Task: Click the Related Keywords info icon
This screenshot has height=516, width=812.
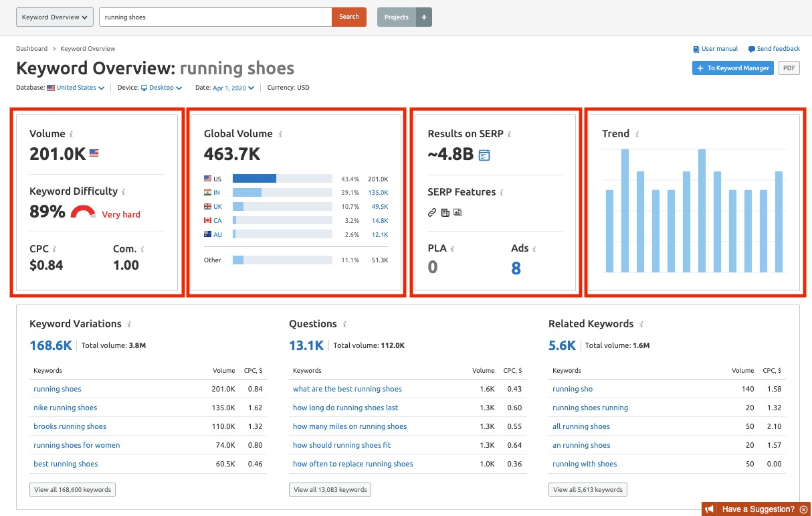Action: click(641, 325)
